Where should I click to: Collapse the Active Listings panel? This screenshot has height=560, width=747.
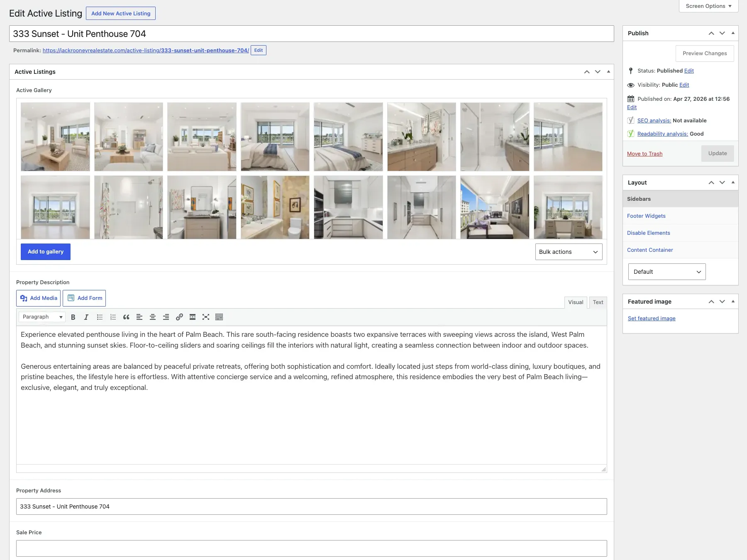(608, 72)
